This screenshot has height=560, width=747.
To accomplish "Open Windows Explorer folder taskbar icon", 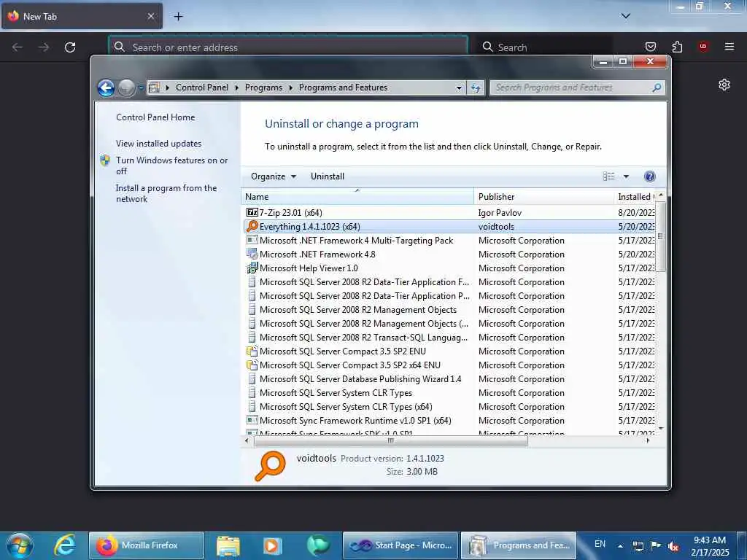I will click(228, 545).
